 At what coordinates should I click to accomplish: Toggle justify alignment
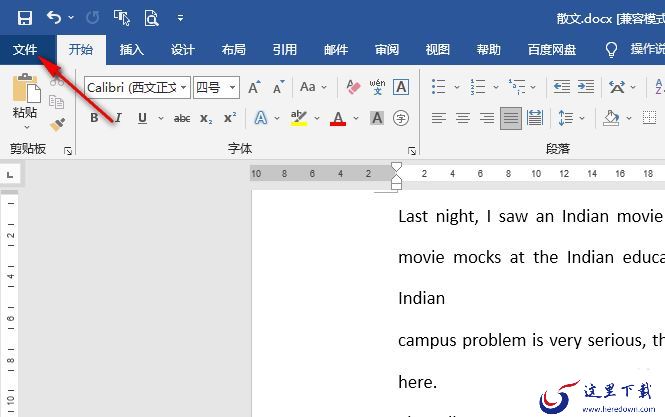point(511,118)
